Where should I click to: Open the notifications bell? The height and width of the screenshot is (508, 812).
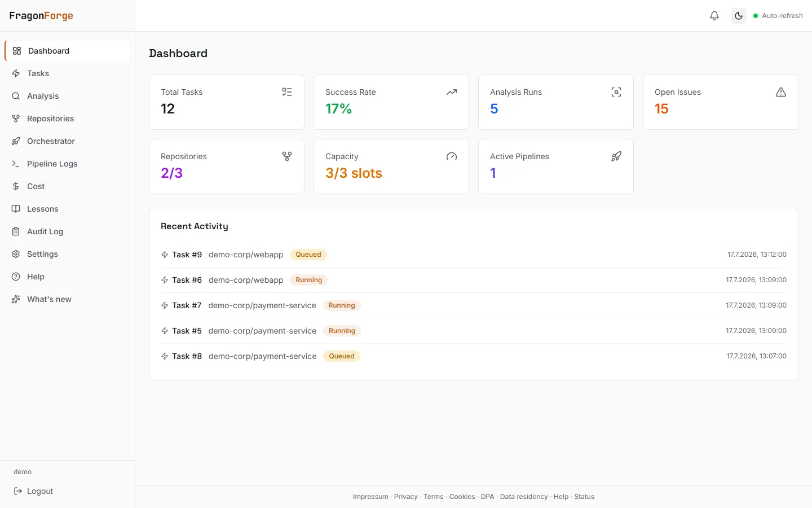coord(714,16)
